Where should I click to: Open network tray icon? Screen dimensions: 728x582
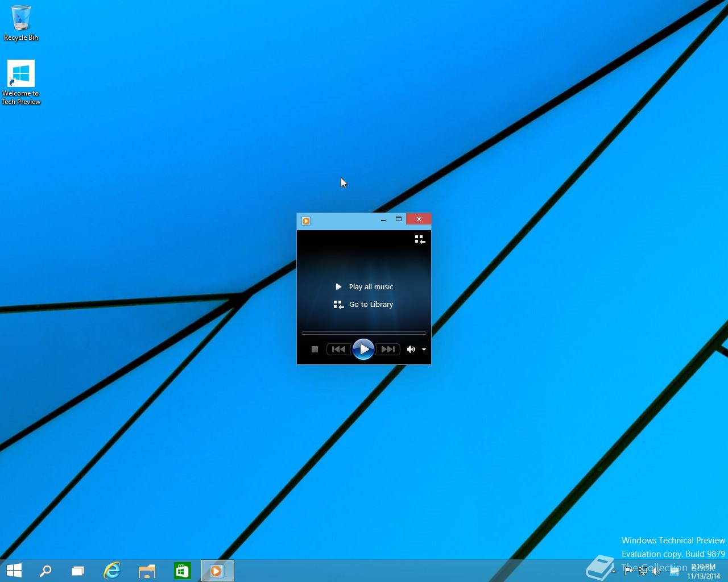point(643,571)
